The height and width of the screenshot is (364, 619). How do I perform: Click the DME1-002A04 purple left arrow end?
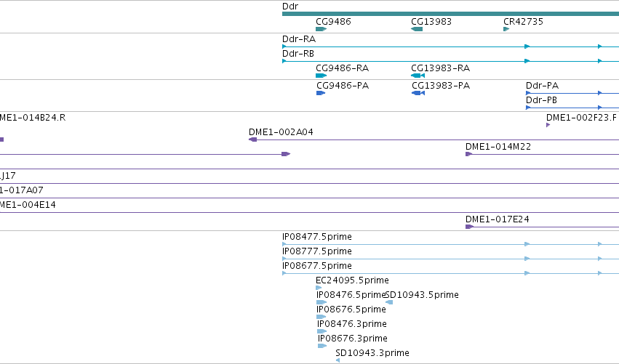pyautogui.click(x=252, y=139)
